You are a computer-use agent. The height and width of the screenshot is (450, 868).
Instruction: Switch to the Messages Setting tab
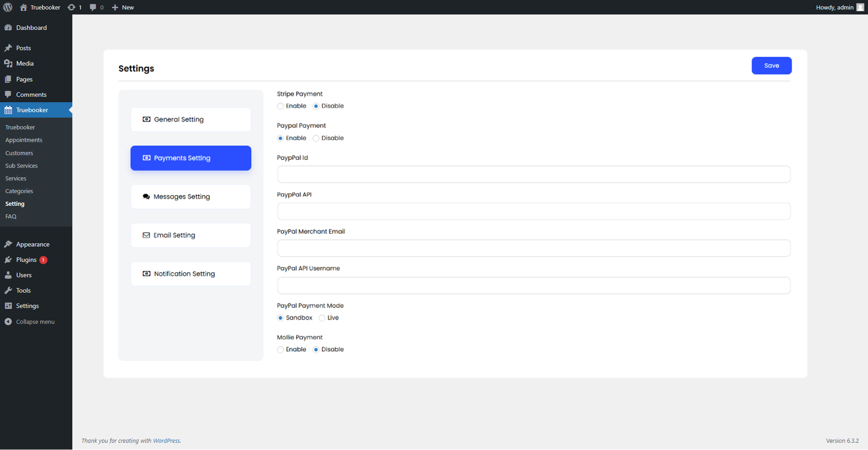pos(190,196)
